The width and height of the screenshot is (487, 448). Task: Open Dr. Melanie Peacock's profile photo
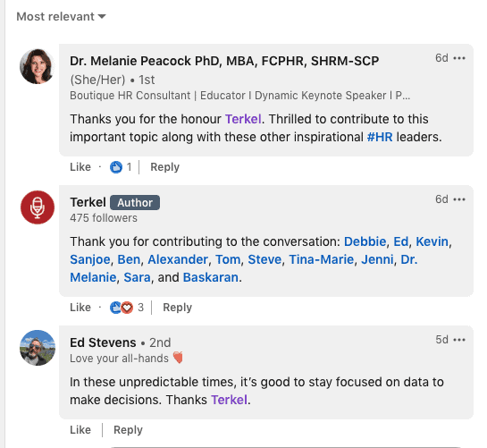click(38, 66)
